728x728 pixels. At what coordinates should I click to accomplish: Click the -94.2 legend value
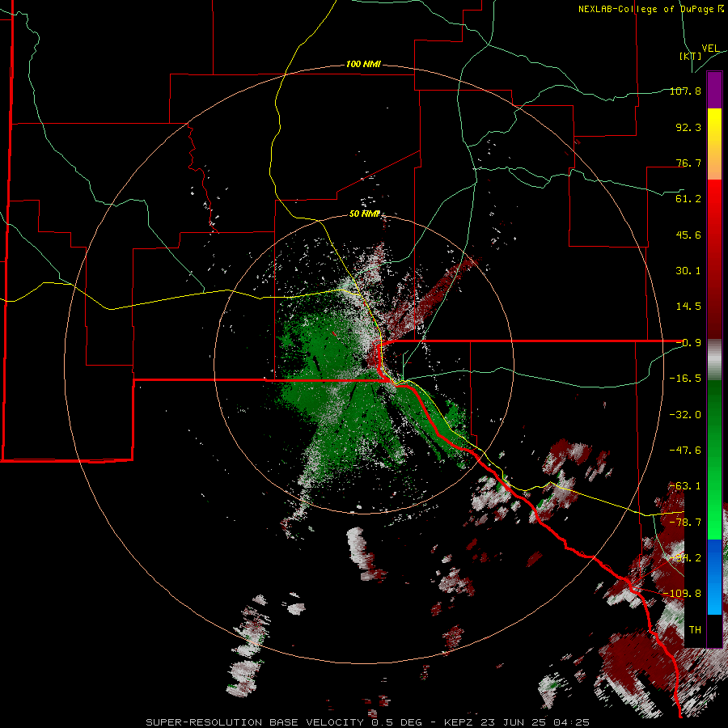pyautogui.click(x=685, y=558)
